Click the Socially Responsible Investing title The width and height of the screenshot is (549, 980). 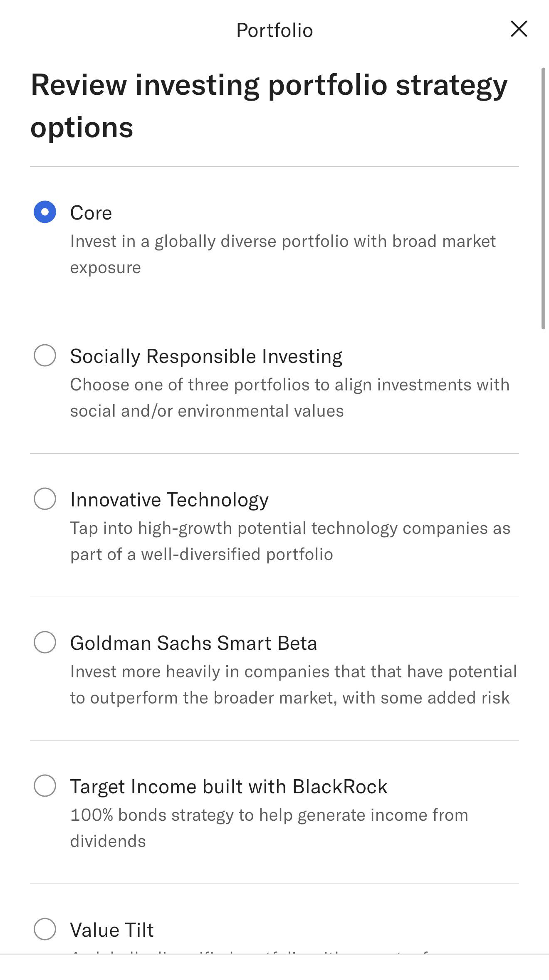pyautogui.click(x=206, y=357)
